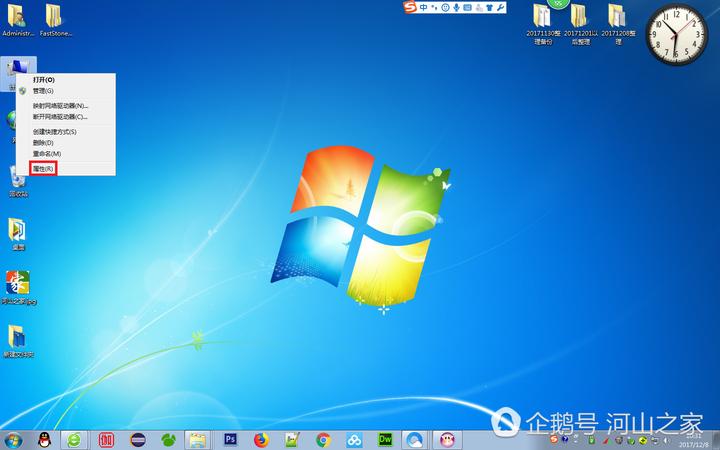Open the Sogou skin shirt icon
This screenshot has height=450, width=720.
coord(489,7)
